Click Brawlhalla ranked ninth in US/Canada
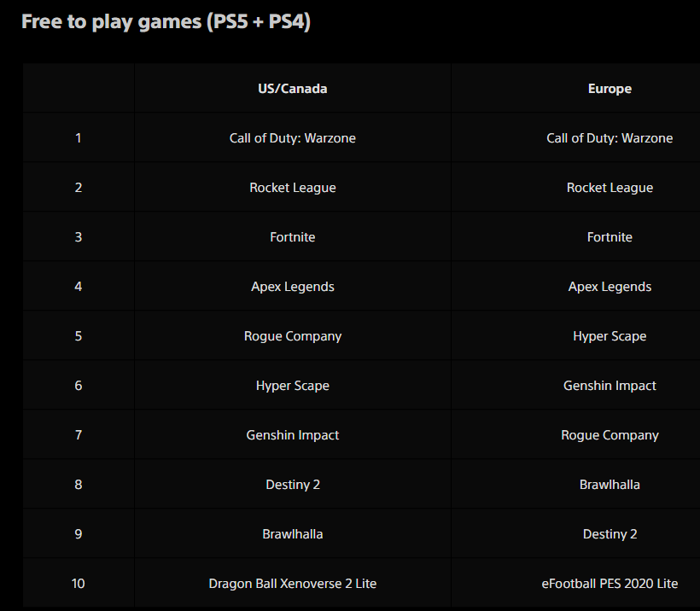Image resolution: width=700 pixels, height=611 pixels. (293, 534)
